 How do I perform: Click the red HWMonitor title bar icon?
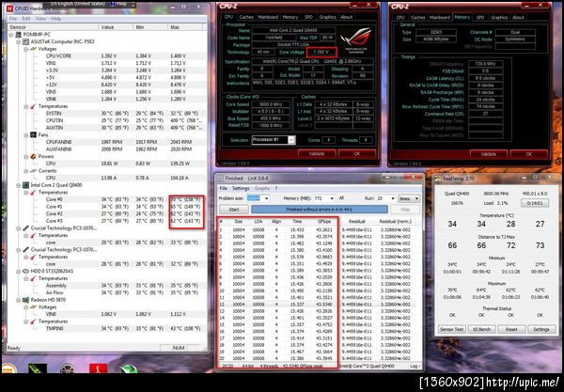tap(9, 8)
